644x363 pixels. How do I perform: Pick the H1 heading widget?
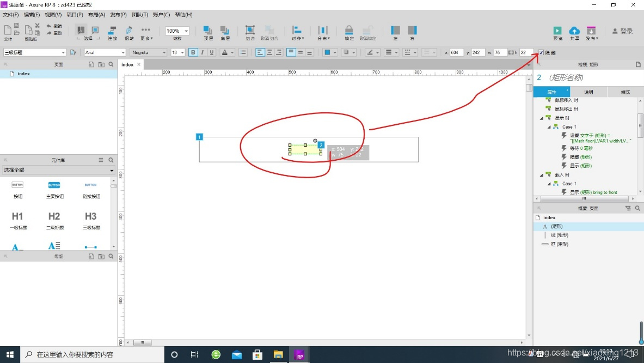(x=17, y=220)
